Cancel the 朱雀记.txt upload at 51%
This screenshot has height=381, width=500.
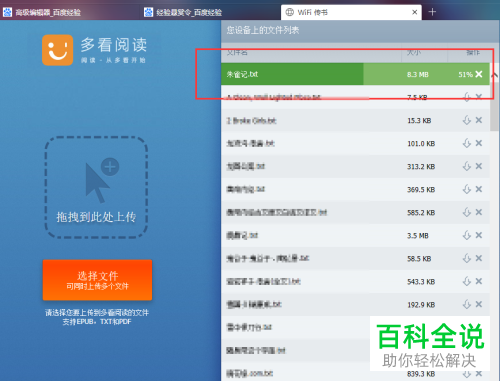pyautogui.click(x=479, y=74)
